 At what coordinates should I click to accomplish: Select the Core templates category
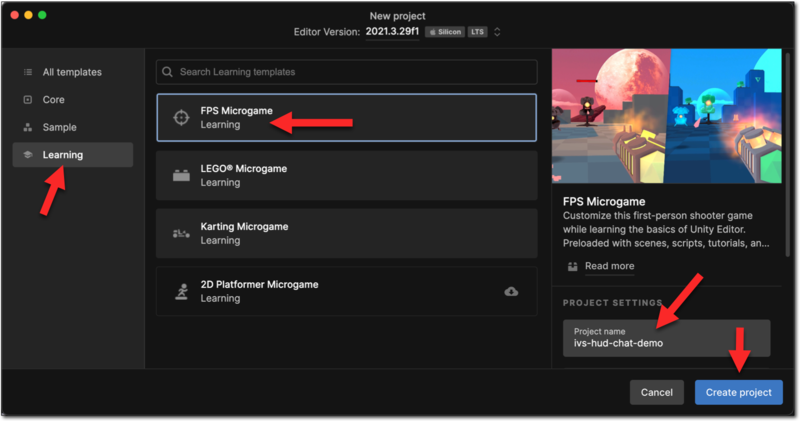click(x=53, y=100)
